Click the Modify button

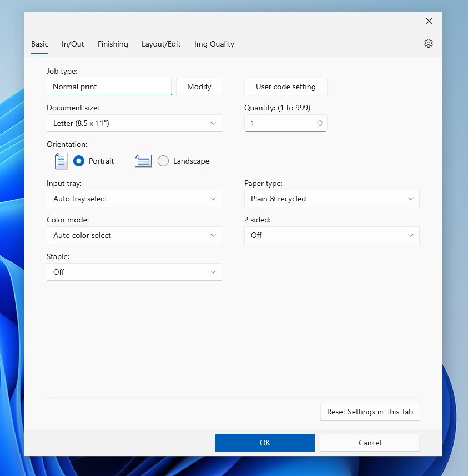tap(199, 87)
